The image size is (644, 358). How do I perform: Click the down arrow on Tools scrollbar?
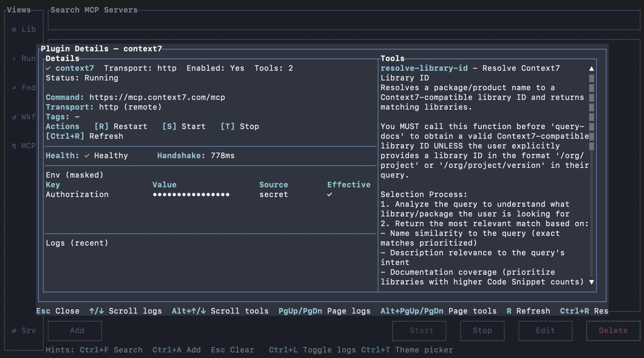[592, 282]
